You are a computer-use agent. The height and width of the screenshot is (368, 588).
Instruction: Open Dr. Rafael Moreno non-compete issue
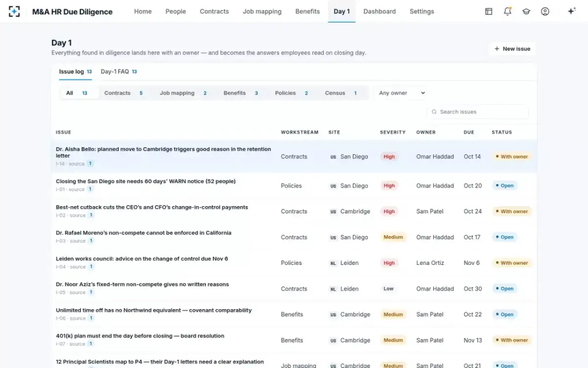pyautogui.click(x=144, y=233)
